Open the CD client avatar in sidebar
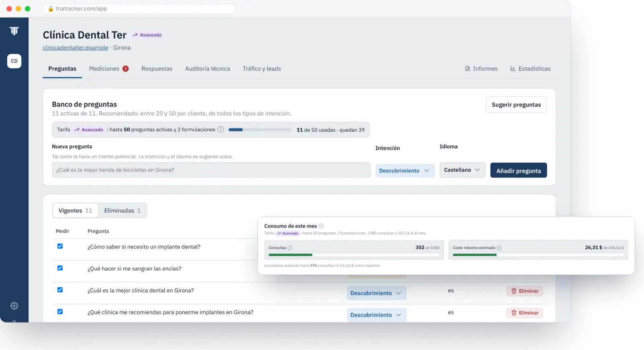The height and width of the screenshot is (350, 644). (14, 61)
